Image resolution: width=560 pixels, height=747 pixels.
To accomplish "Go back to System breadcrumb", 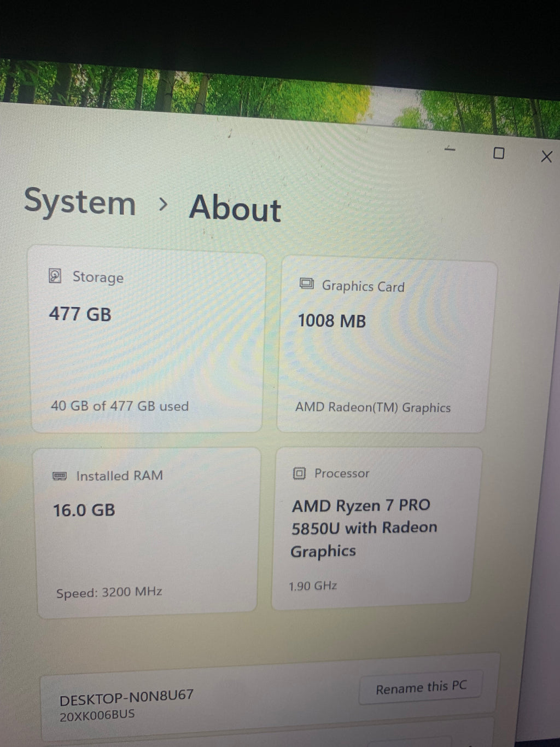I will point(80,202).
